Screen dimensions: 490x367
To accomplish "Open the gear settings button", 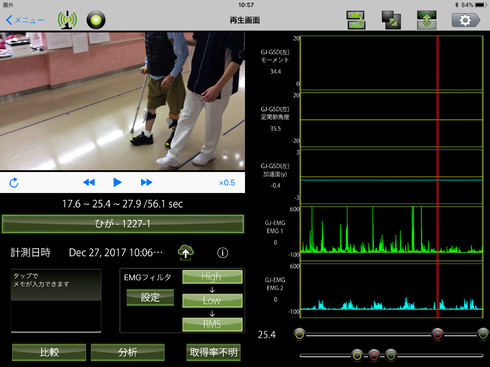I will (x=466, y=20).
